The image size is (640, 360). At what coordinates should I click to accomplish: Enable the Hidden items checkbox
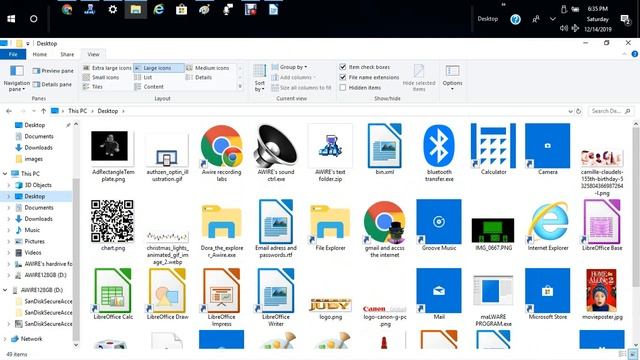click(343, 87)
